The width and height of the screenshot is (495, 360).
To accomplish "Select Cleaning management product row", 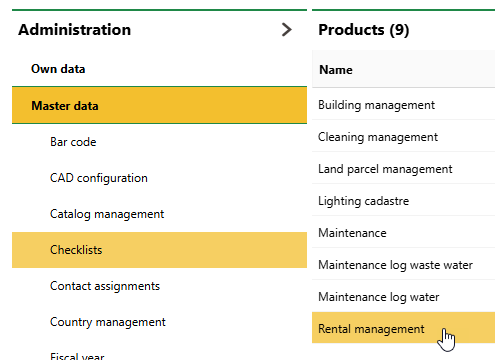I will point(403,137).
